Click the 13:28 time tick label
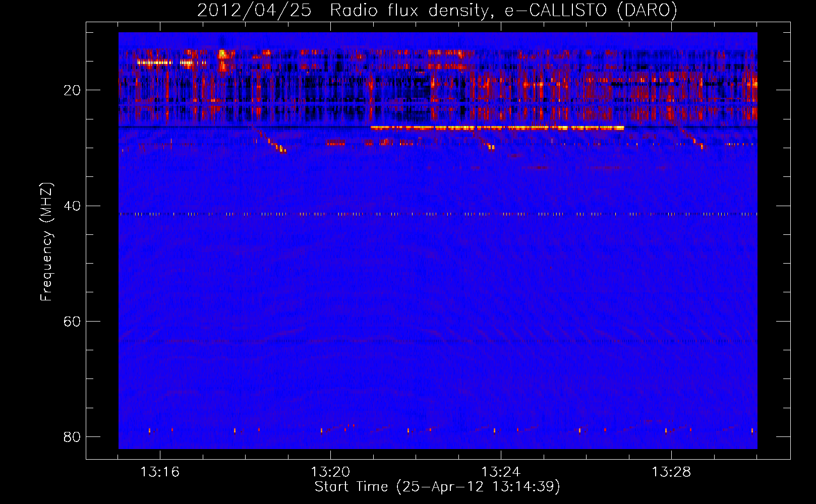This screenshot has width=816, height=504. (x=671, y=472)
